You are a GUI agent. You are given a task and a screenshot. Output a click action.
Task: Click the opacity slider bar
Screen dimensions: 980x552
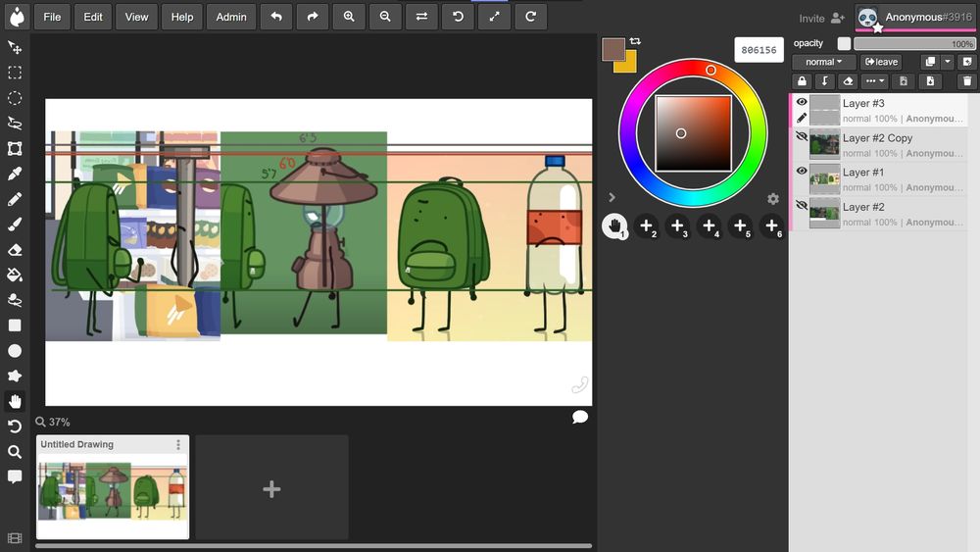(914, 44)
